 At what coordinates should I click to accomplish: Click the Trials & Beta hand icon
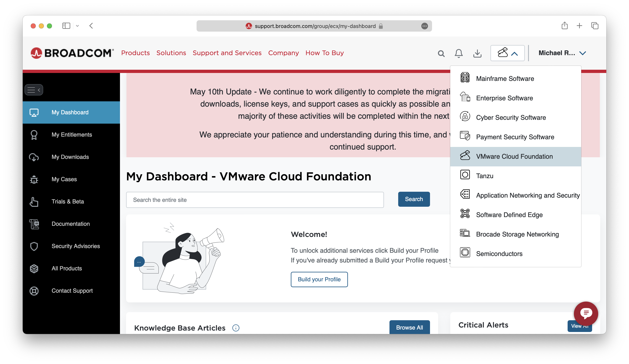34,202
